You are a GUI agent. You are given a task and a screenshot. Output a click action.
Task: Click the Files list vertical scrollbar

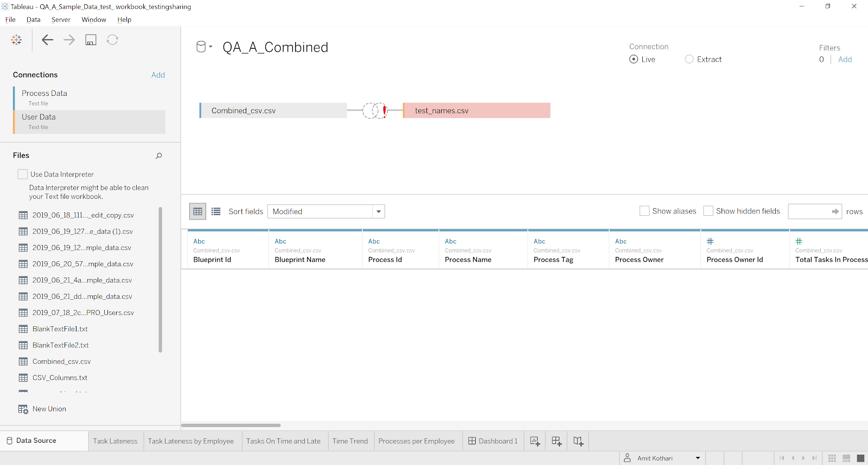click(160, 280)
